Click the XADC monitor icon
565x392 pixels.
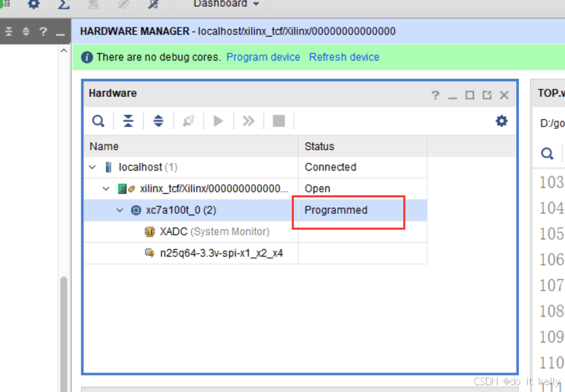(x=149, y=232)
